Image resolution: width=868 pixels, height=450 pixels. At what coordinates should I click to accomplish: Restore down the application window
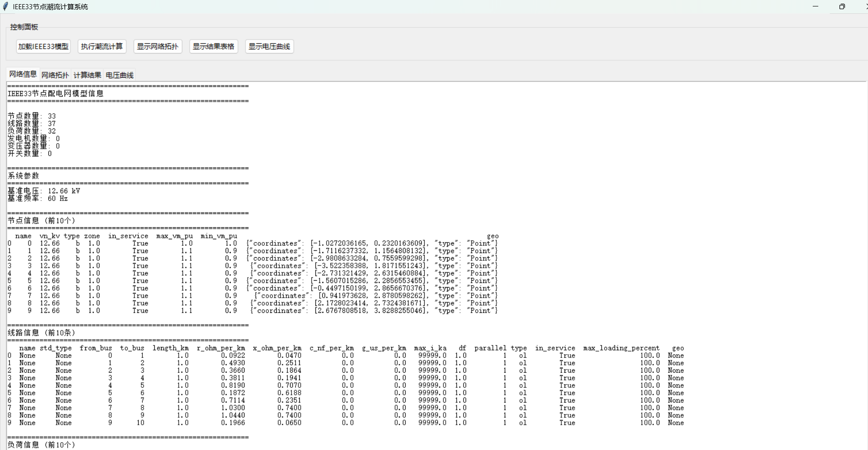point(842,6)
